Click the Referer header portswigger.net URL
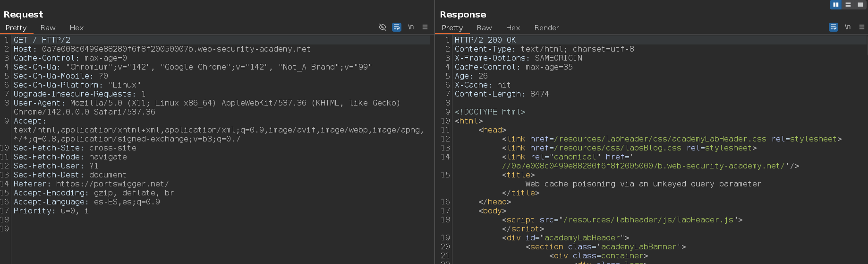The height and width of the screenshot is (264, 868). [x=112, y=184]
